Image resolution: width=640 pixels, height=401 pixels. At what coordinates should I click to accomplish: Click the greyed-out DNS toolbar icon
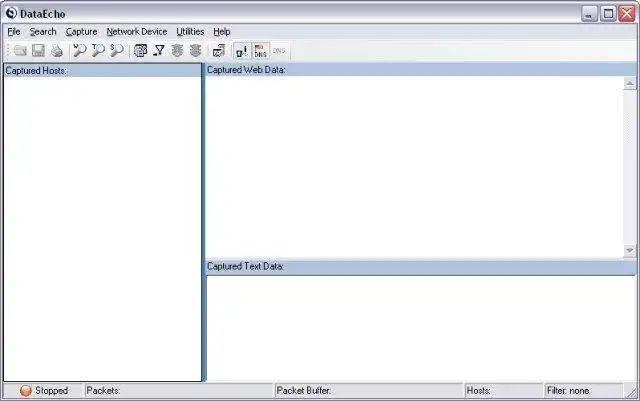279,51
